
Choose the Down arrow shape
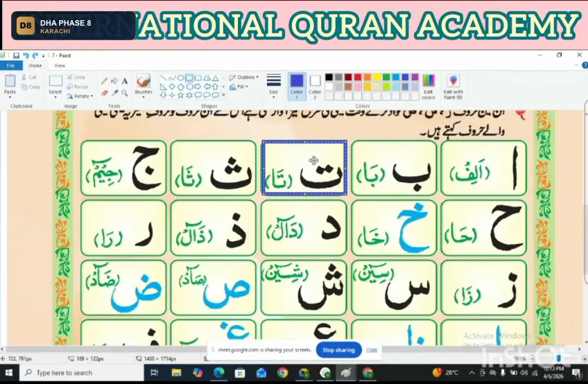[163, 95]
